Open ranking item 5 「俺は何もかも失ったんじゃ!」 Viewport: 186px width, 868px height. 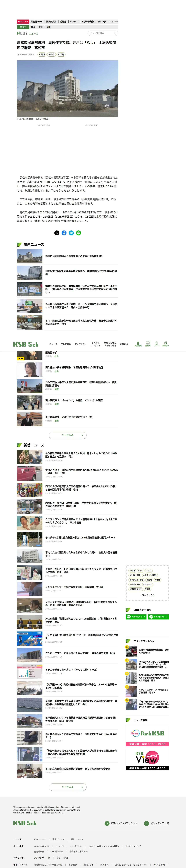click(147, 704)
